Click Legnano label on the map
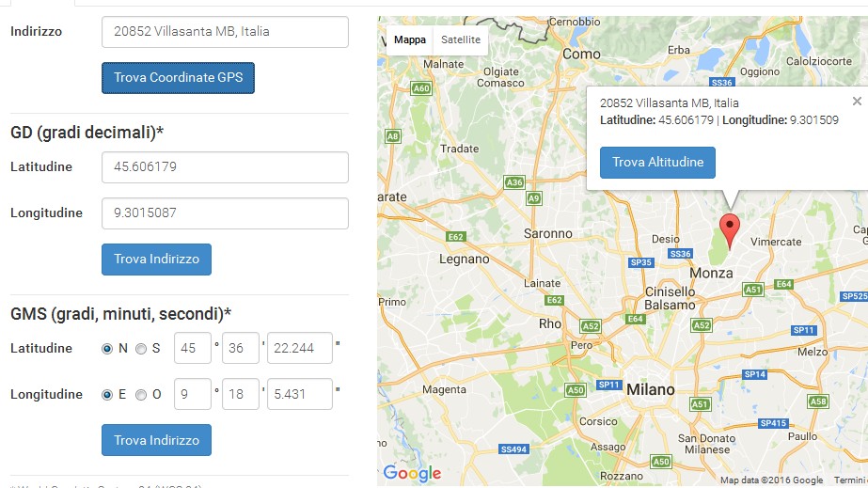868x488 pixels. click(464, 259)
